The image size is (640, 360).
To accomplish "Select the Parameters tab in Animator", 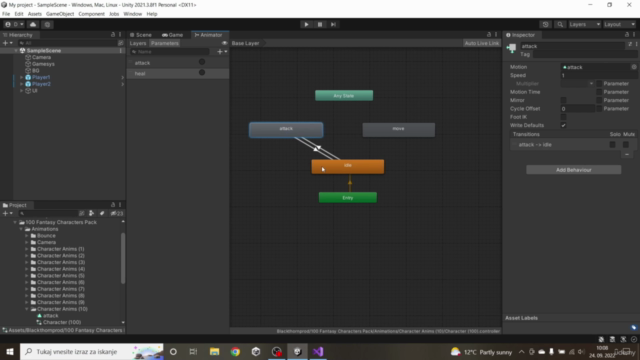I will pos(165,43).
